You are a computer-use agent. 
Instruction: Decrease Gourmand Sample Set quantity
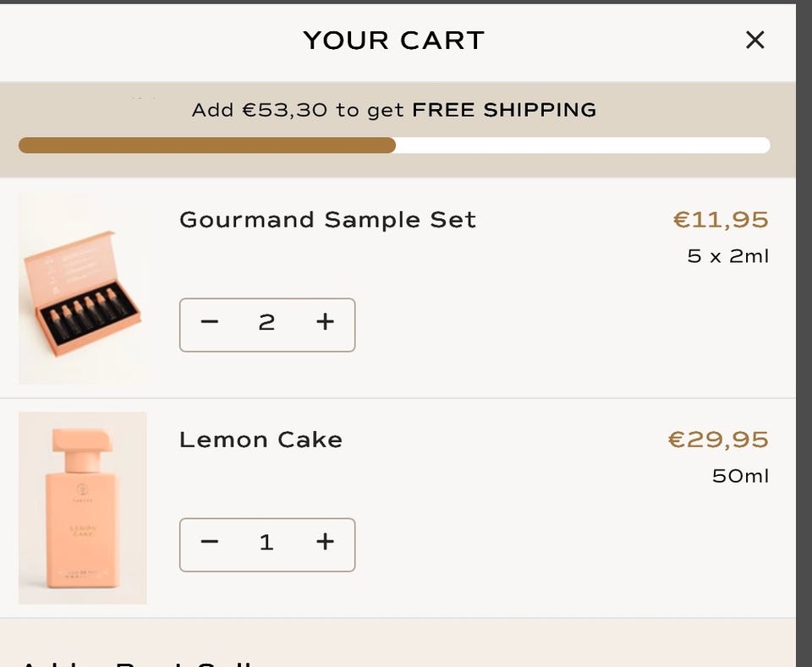pyautogui.click(x=210, y=322)
